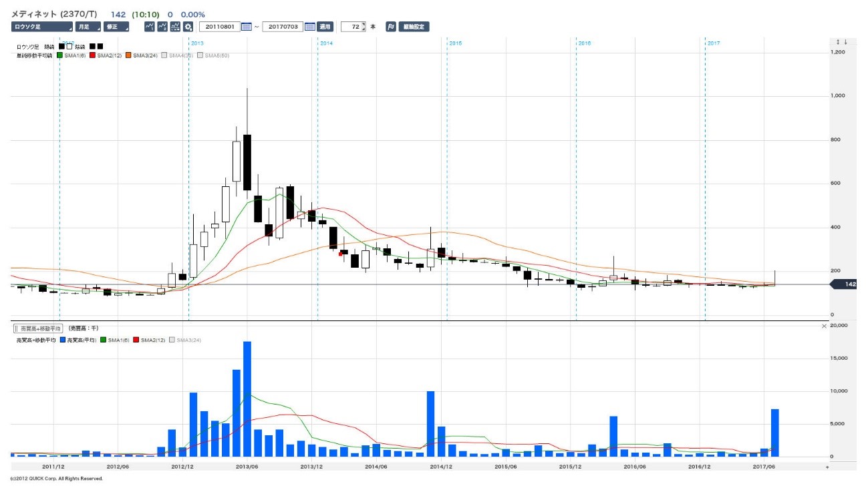Click the second chart indicator icon
This screenshot has height=492, width=868.
pyautogui.click(x=162, y=27)
